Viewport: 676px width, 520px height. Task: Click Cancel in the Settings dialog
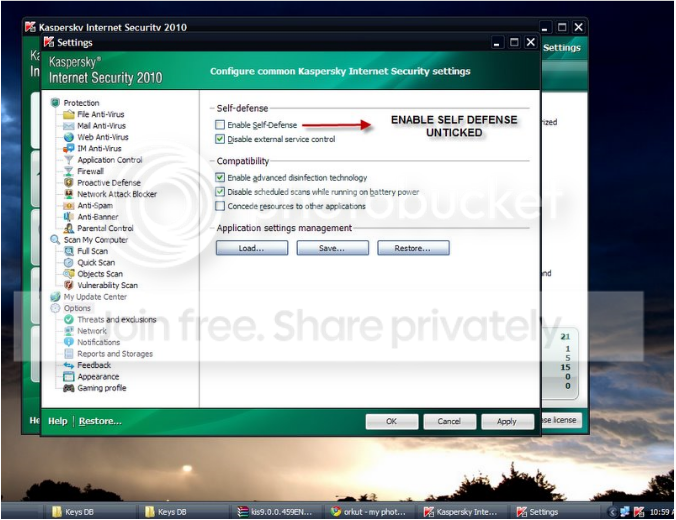(x=449, y=421)
